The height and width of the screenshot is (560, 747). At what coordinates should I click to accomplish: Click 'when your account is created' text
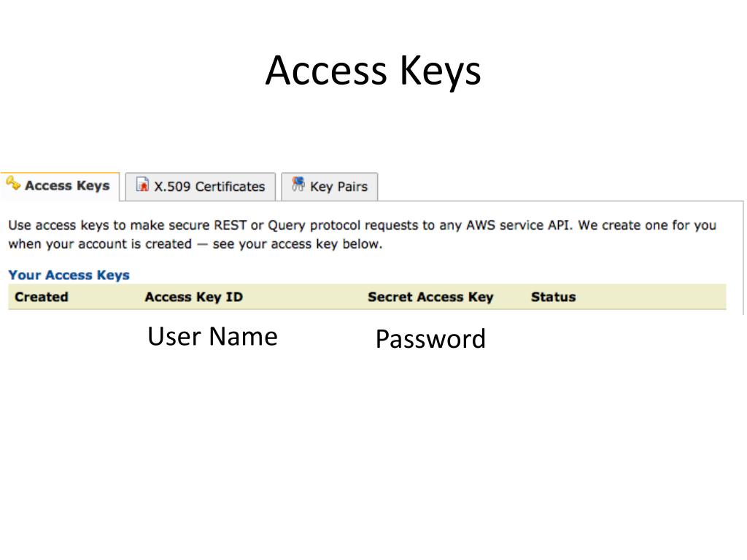pyautogui.click(x=100, y=244)
